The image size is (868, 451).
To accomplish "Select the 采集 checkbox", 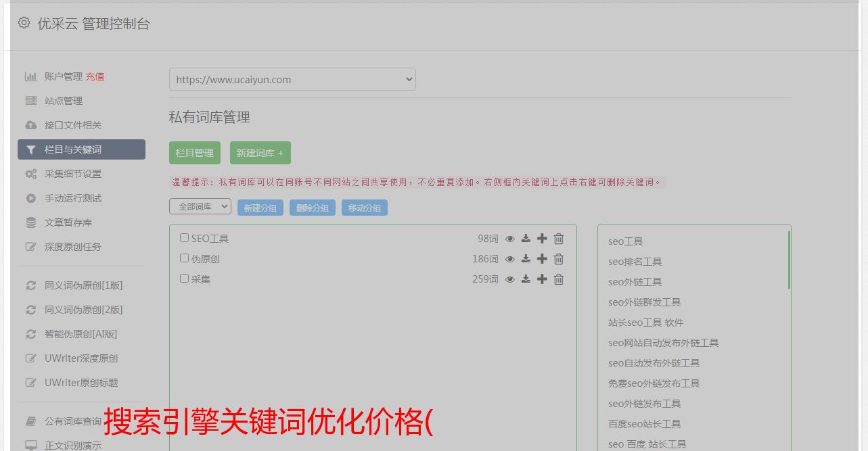I will 184,279.
